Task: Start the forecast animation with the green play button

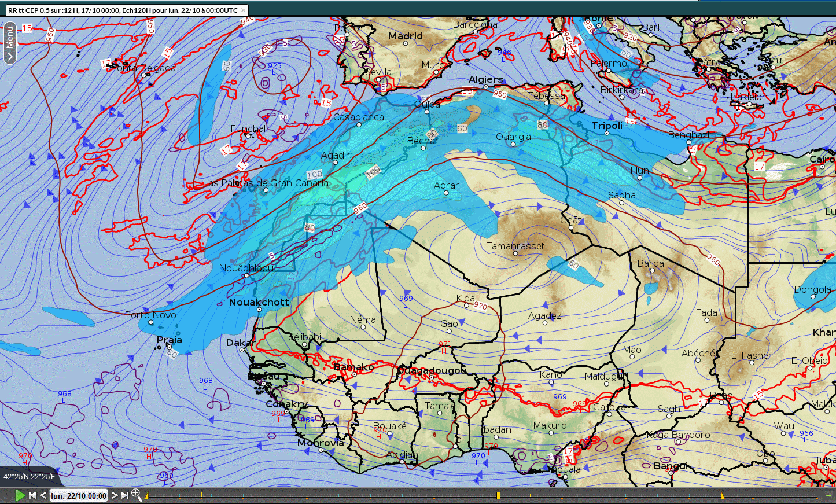Action: pos(20,495)
